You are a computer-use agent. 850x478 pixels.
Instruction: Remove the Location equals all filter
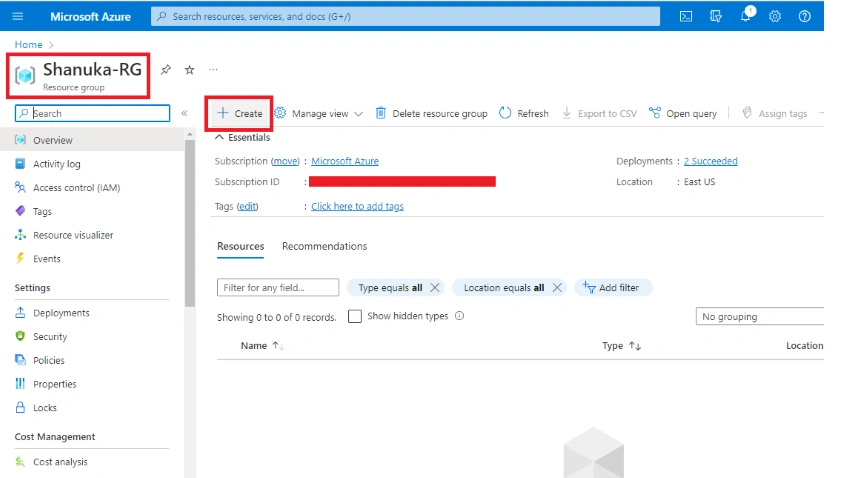pyautogui.click(x=557, y=287)
